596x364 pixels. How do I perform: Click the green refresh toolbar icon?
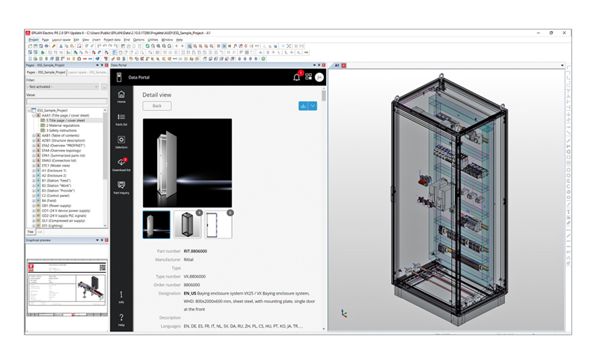coord(147,46)
